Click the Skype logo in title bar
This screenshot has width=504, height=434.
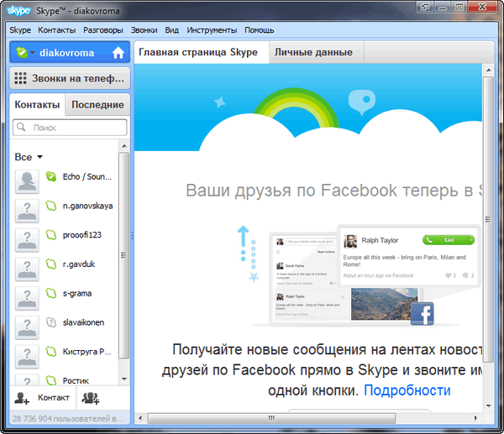coord(18,11)
